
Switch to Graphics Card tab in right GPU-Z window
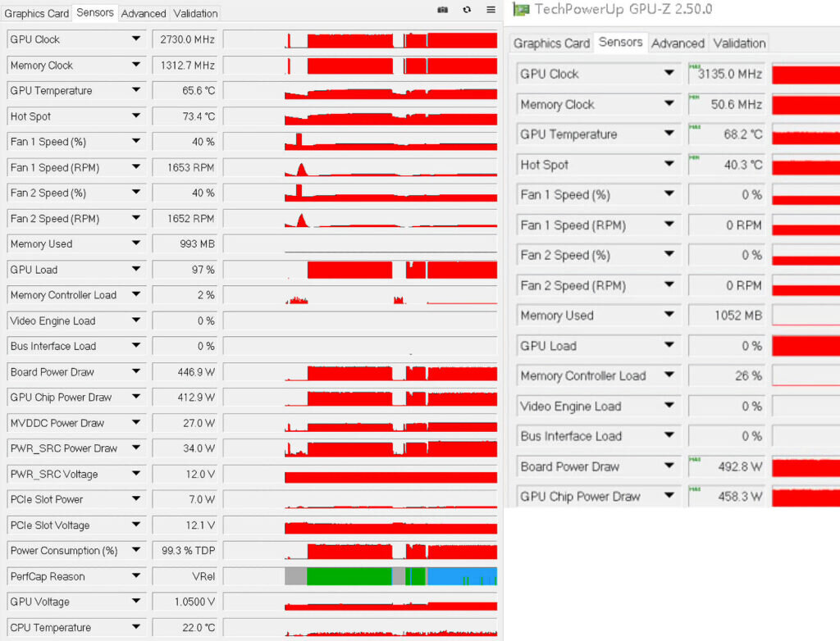pos(551,43)
